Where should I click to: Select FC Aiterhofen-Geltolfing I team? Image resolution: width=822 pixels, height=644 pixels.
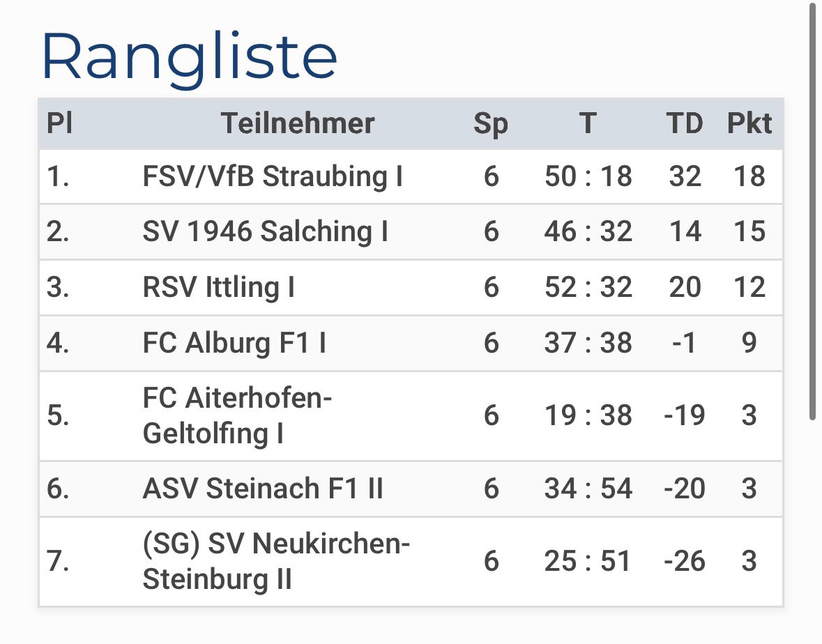[x=237, y=415]
